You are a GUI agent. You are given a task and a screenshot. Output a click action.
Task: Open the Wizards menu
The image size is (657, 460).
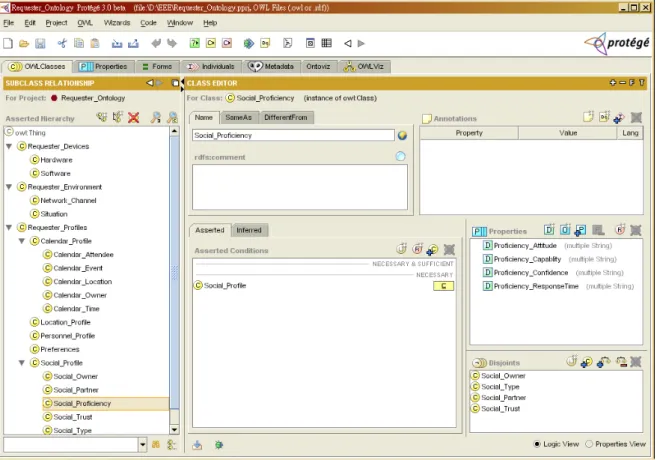pyautogui.click(x=117, y=23)
